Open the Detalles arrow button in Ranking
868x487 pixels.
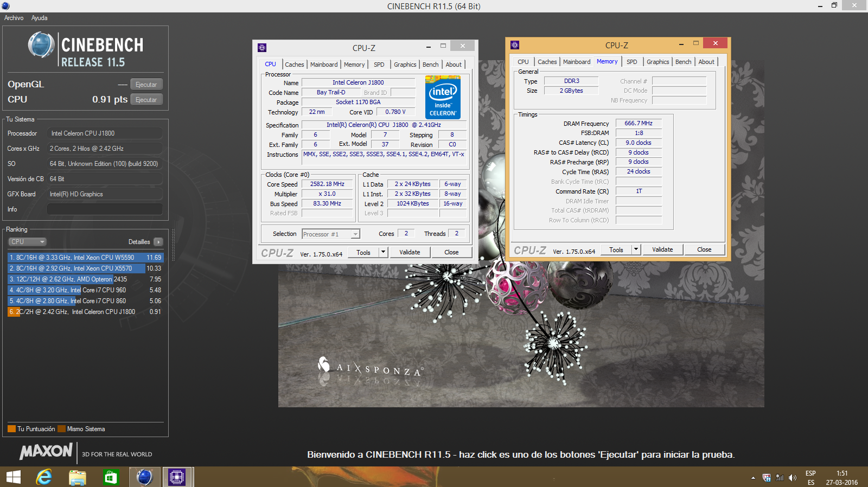click(x=158, y=242)
